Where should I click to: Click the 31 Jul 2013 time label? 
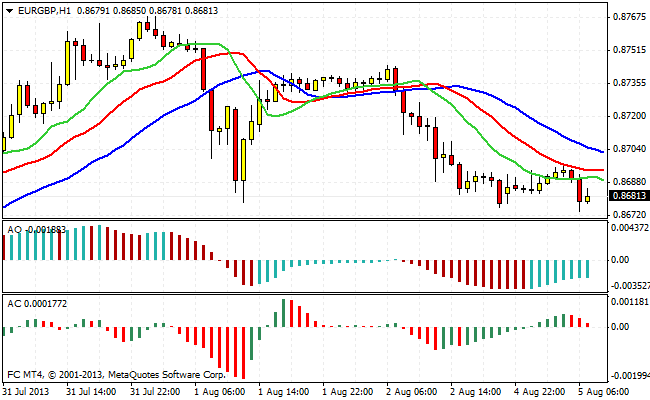point(26,392)
